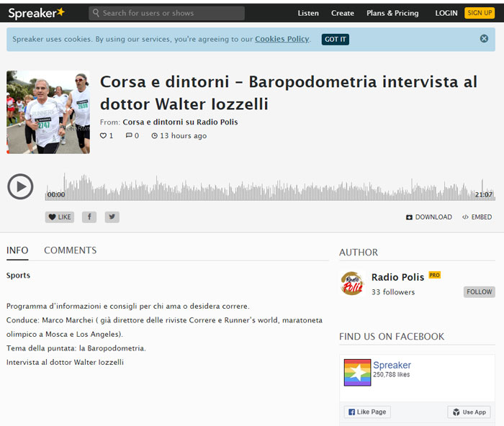Click the LIKE heart button
The height and width of the screenshot is (426, 504).
pos(60,217)
